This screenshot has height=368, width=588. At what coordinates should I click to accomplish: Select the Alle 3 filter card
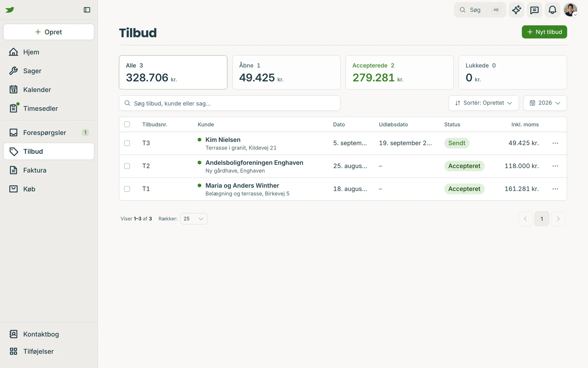pyautogui.click(x=173, y=72)
